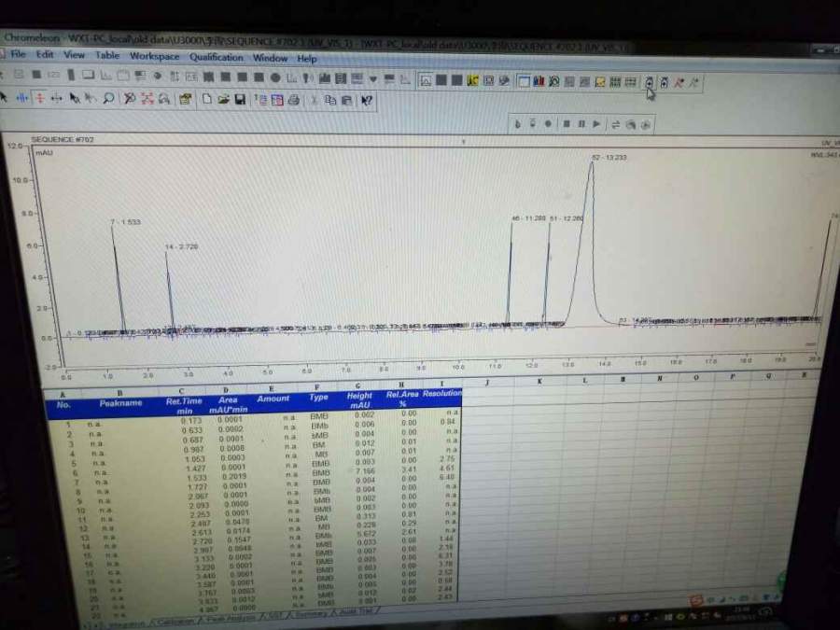Click the Rel.Area % column header
Image resolution: width=840 pixels, height=630 pixels.
[401, 399]
